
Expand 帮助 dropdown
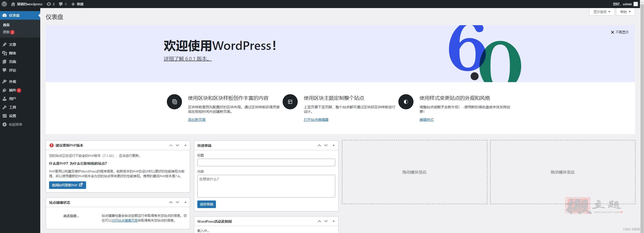tap(625, 12)
